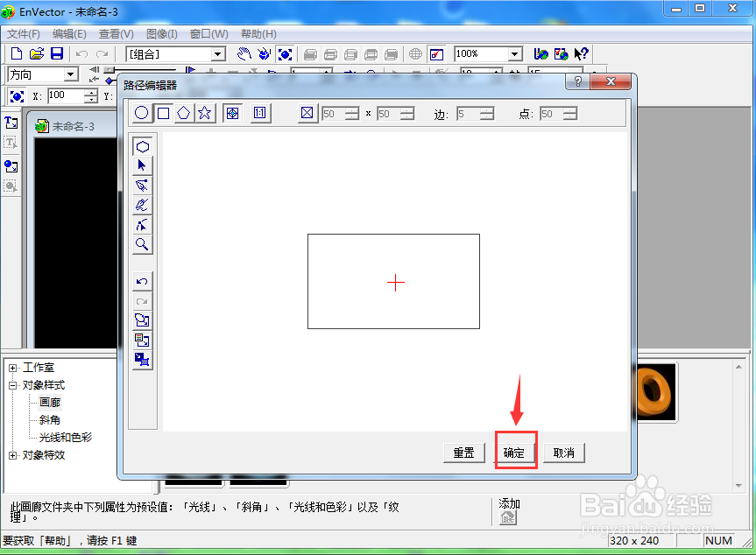Open the 帮助(H) menu
756x555 pixels.
[258, 34]
